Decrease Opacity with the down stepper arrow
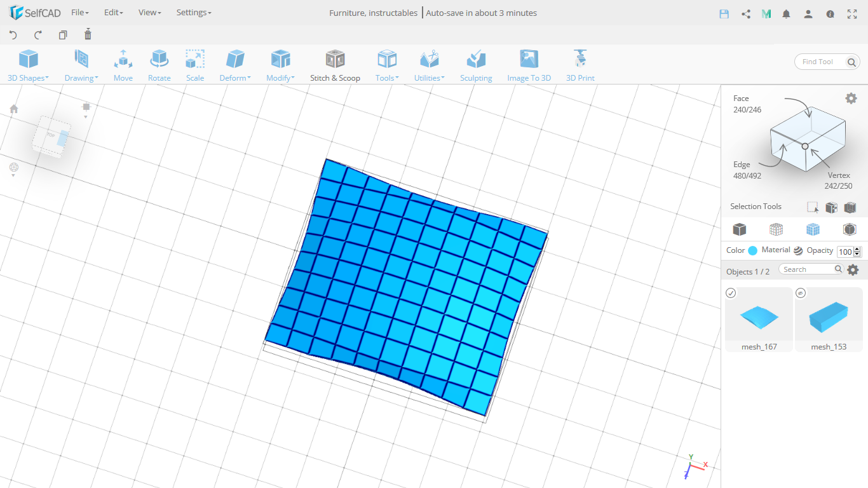The width and height of the screenshot is (868, 488). tap(857, 254)
